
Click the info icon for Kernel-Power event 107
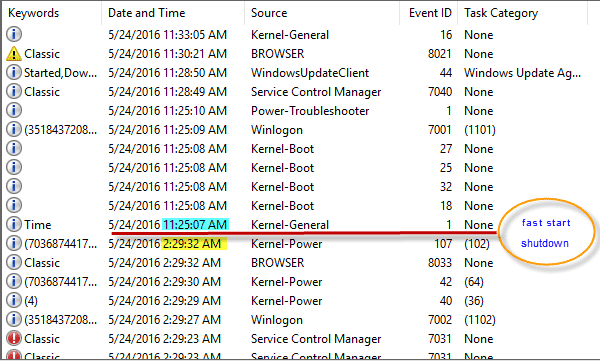click(14, 243)
